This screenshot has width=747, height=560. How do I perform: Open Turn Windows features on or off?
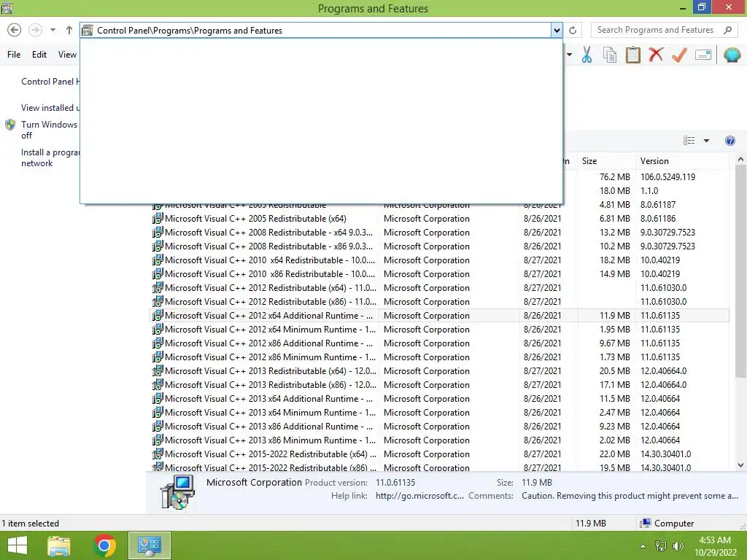(x=49, y=130)
